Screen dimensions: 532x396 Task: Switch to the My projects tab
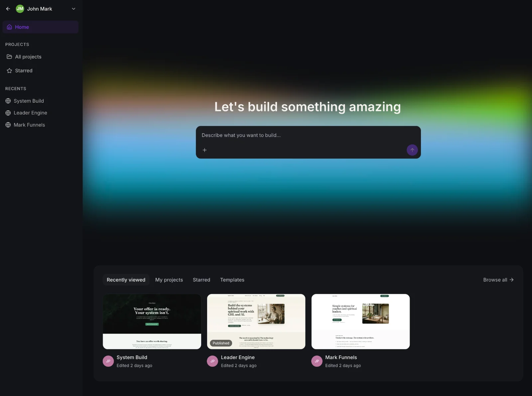tap(169, 280)
